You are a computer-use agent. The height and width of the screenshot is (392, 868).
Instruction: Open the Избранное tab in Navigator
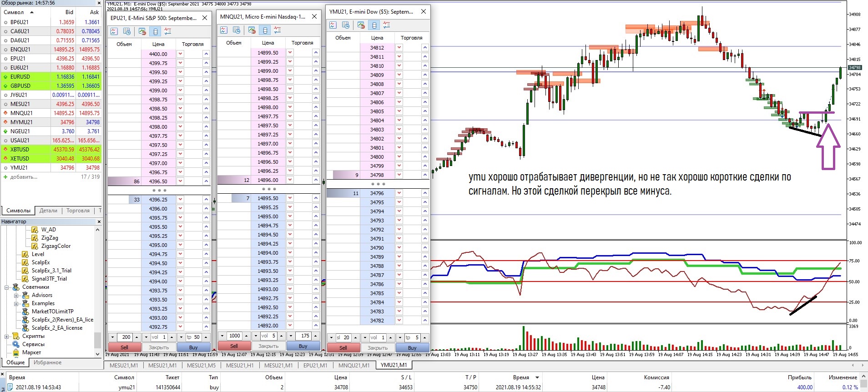pos(47,362)
